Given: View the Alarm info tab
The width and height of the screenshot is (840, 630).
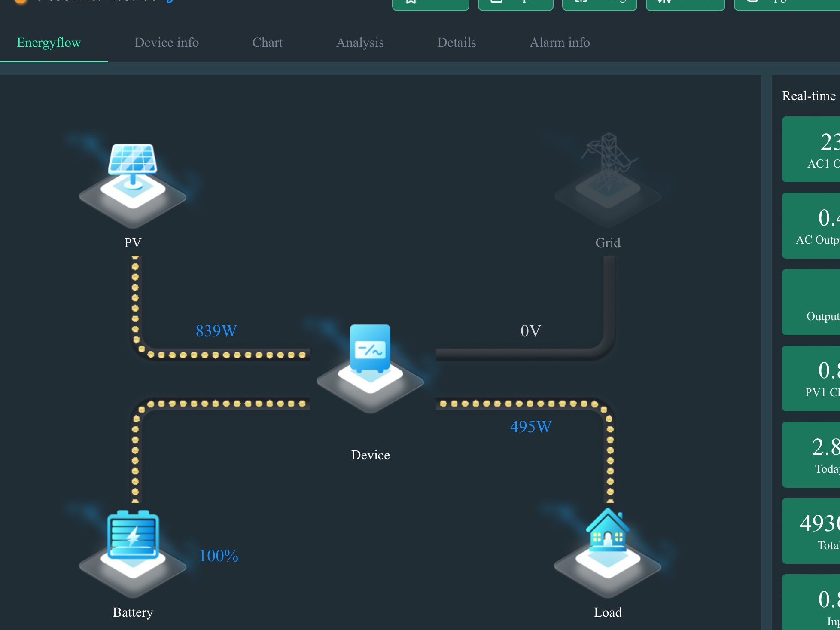Looking at the screenshot, I should pos(560,43).
